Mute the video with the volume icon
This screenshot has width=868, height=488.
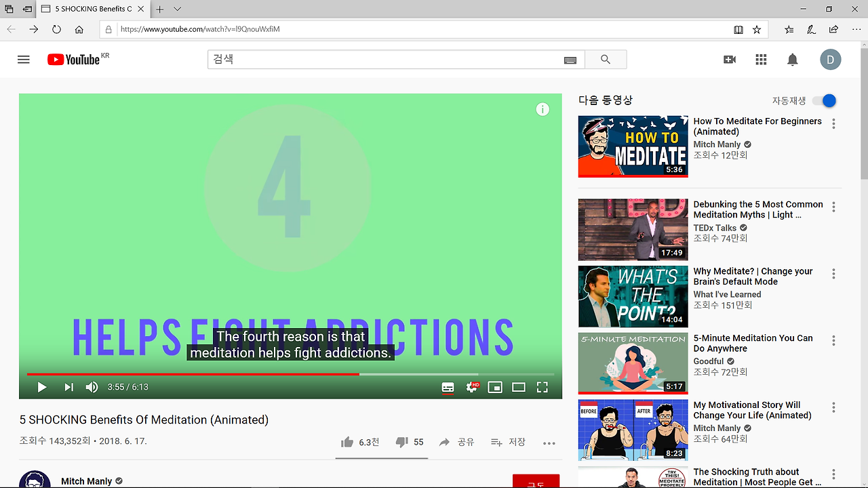tap(92, 387)
